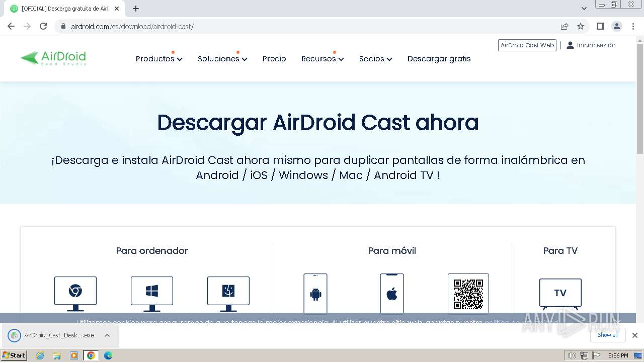Share this page icon

click(x=565, y=26)
